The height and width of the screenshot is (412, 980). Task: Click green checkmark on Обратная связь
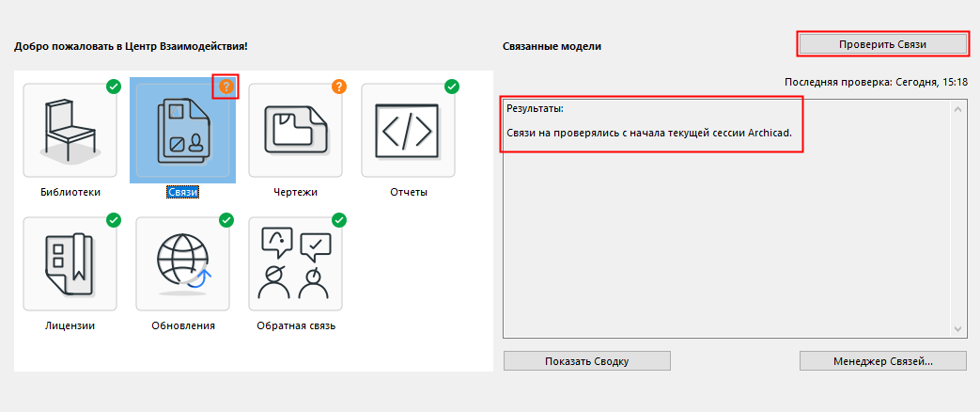click(339, 220)
